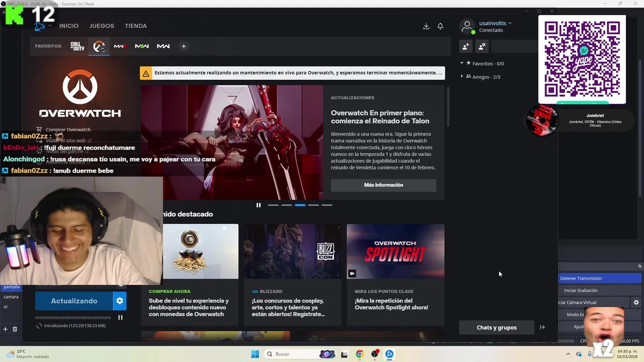Pause the news carousel
Viewport: 644px width, 362px height.
tap(259, 205)
